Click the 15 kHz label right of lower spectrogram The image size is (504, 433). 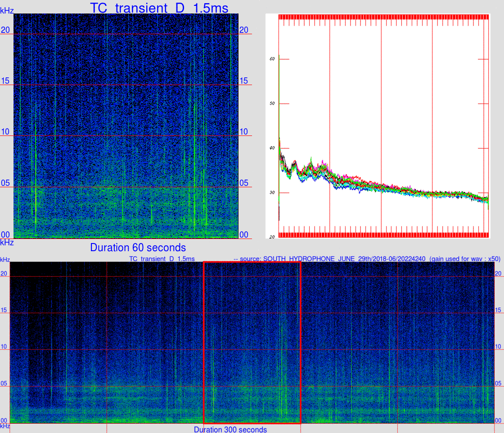[x=498, y=310]
